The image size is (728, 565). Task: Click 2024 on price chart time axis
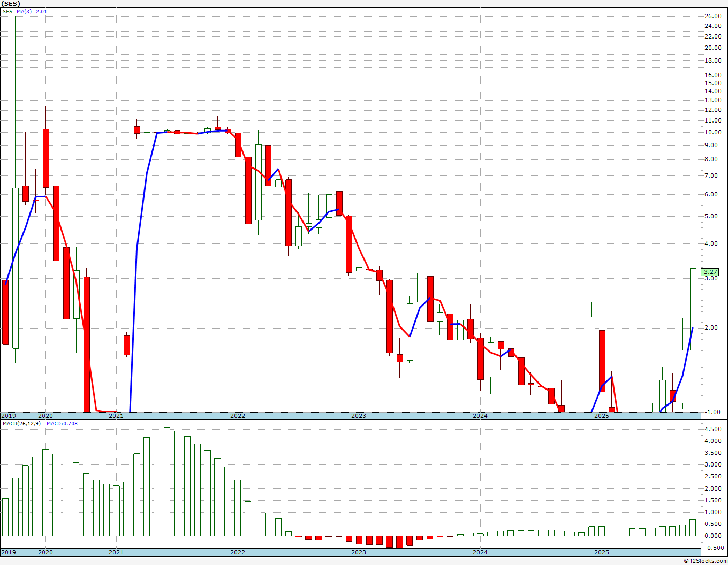point(480,416)
